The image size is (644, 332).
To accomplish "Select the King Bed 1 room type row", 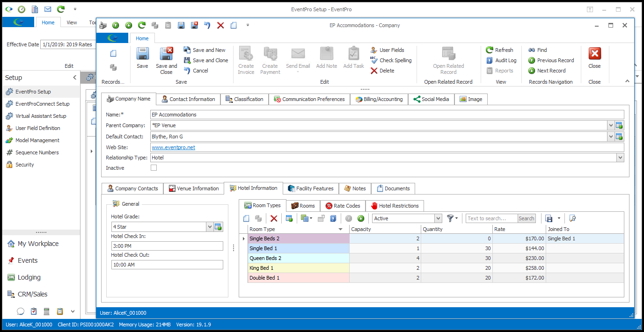I will (435, 268).
